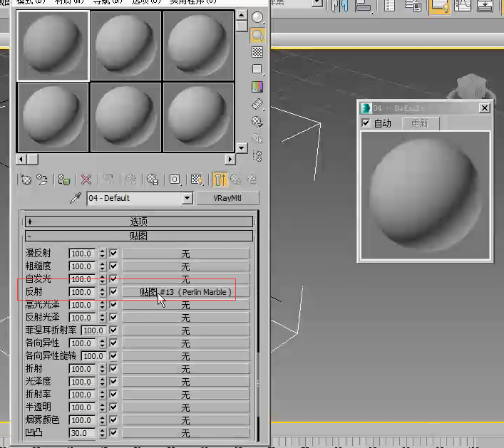Click the 凹凸 amount field showing 30.0
This screenshot has height=448, width=504.
pos(82,433)
